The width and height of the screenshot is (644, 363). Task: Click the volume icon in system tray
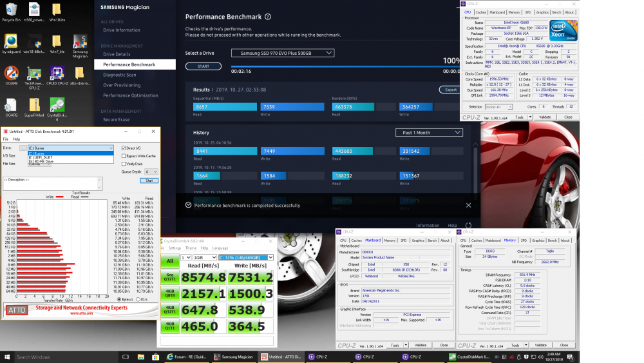(x=540, y=357)
